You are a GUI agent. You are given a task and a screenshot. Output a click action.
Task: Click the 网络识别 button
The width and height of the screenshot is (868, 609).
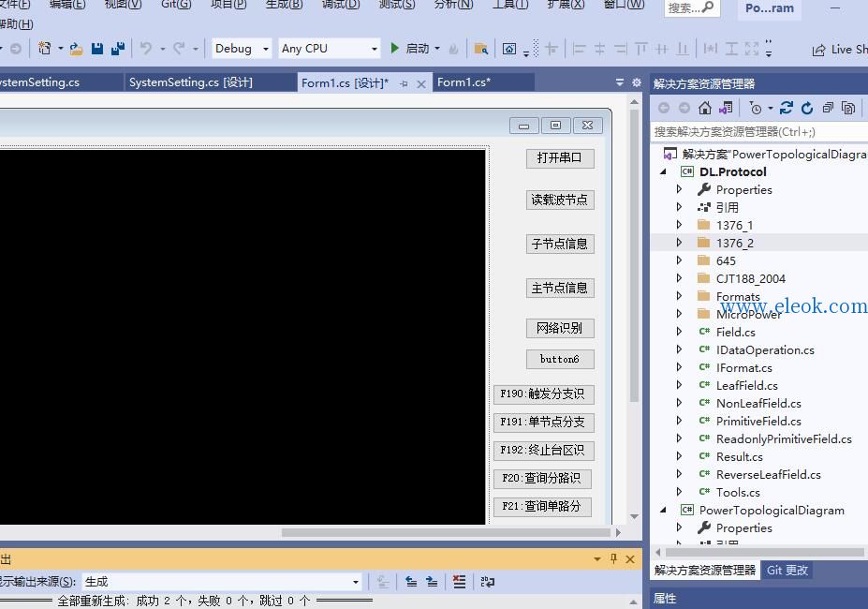[560, 328]
